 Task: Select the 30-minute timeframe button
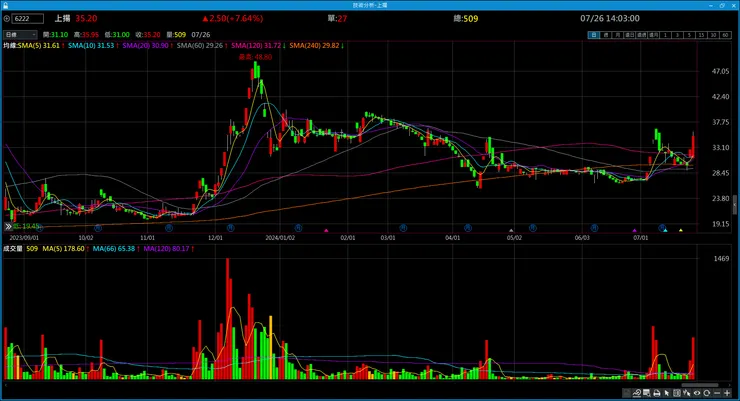click(713, 35)
